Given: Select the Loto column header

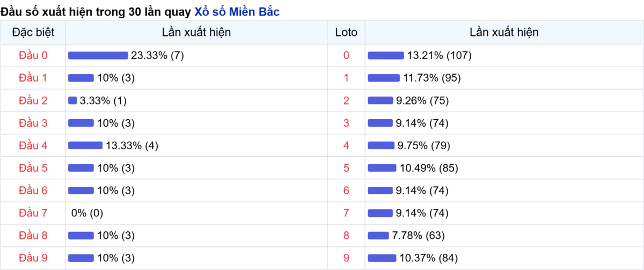Looking at the screenshot, I should click(346, 33).
